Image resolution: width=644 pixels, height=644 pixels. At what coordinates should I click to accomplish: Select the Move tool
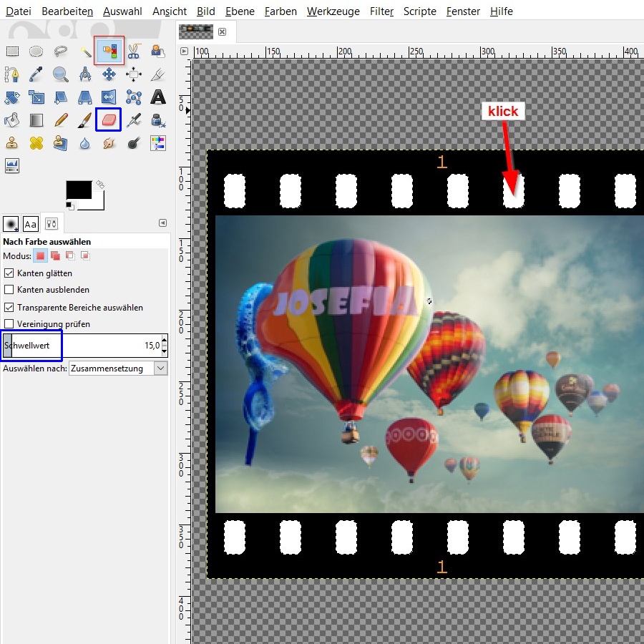(109, 74)
